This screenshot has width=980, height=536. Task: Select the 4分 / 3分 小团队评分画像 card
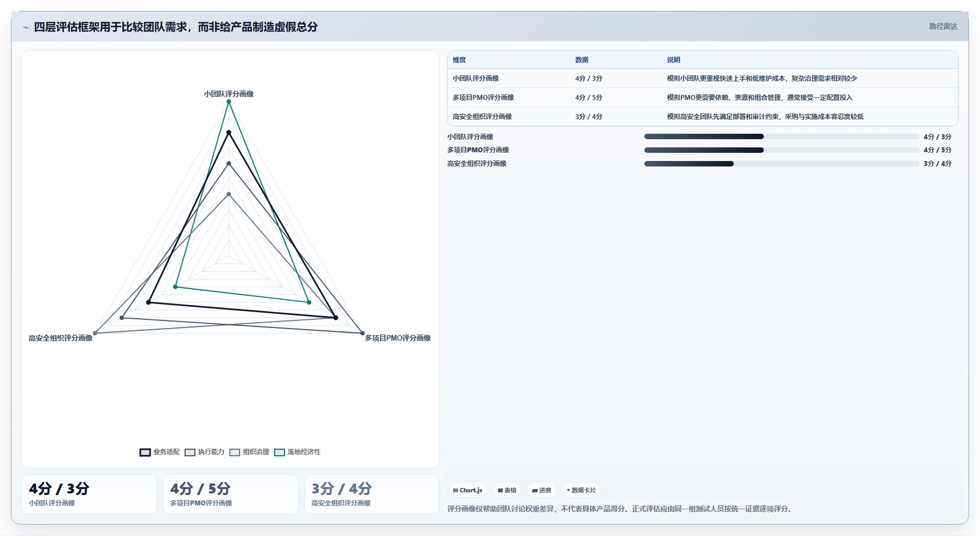coord(89,494)
